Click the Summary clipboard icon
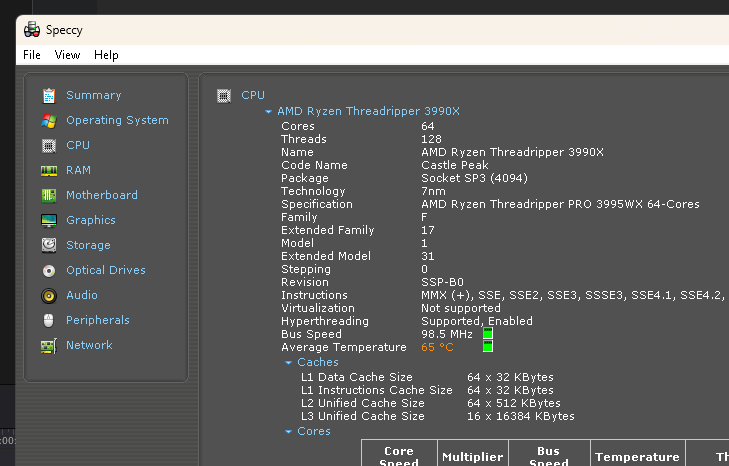The height and width of the screenshot is (466, 729). pos(49,95)
